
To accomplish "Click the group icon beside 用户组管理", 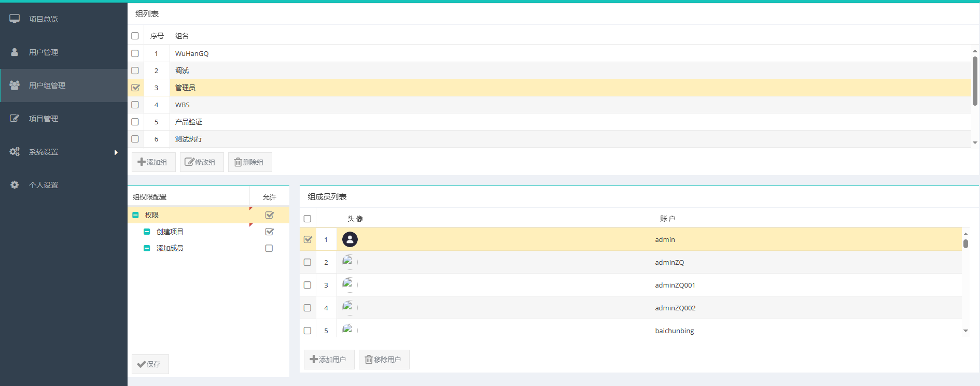I will pos(15,85).
